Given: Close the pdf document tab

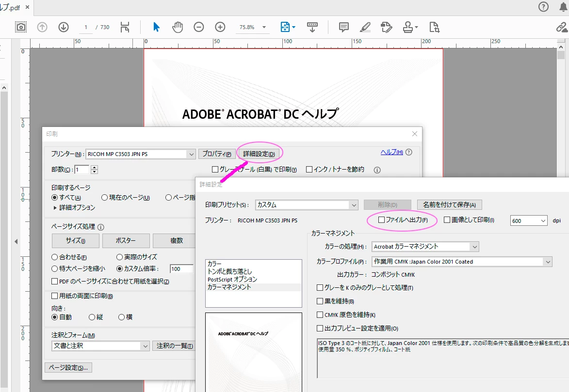Looking at the screenshot, I should [x=27, y=7].
